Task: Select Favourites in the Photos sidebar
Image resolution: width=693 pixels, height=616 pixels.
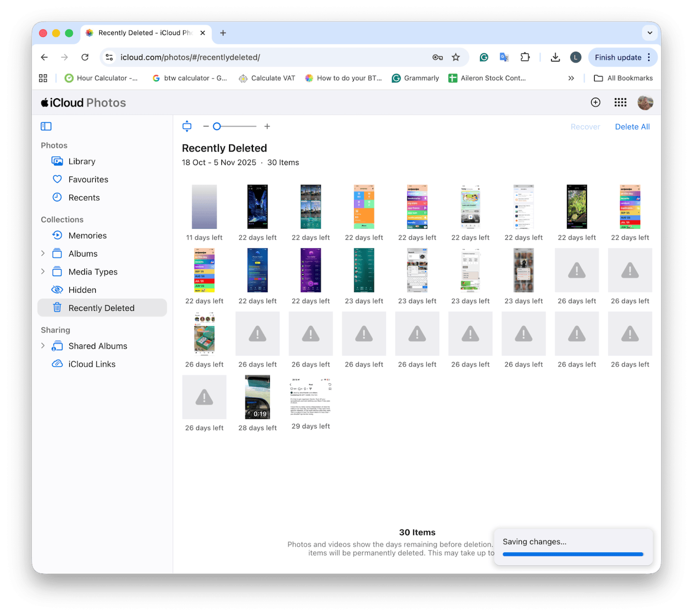Action: 87,179
